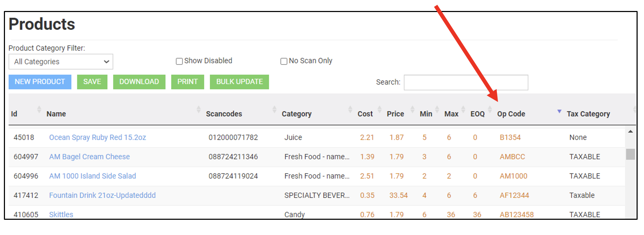Open the Ocean Spray Ruby Red product link
Screen dimensions: 644x235
coord(98,137)
